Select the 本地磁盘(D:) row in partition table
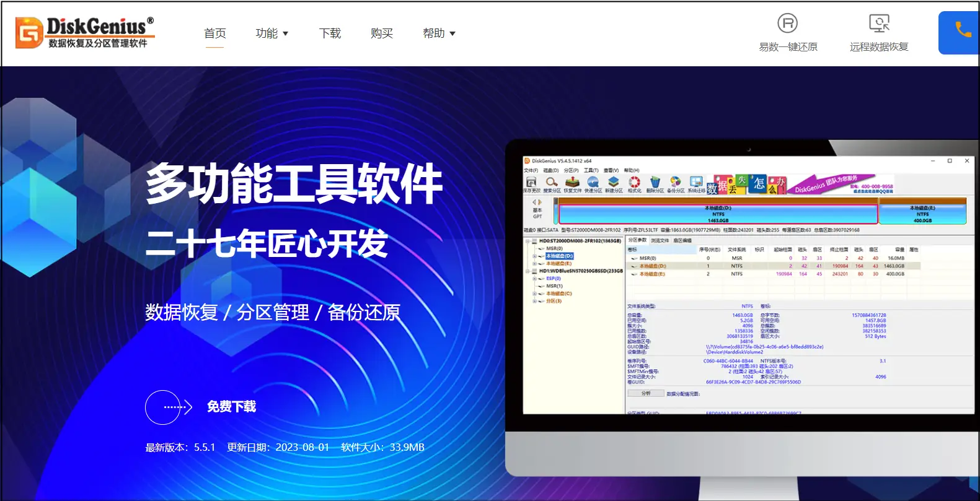The width and height of the screenshot is (980, 501). [x=774, y=266]
